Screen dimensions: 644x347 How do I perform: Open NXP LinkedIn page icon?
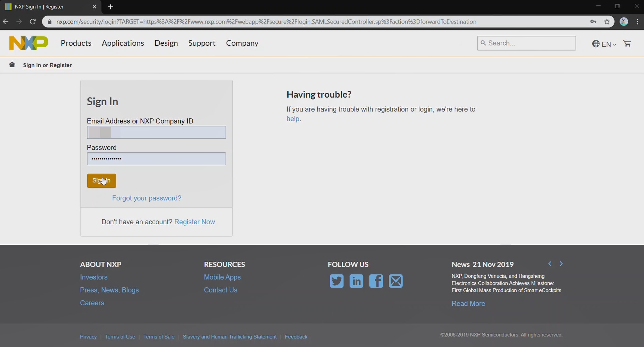tap(356, 281)
